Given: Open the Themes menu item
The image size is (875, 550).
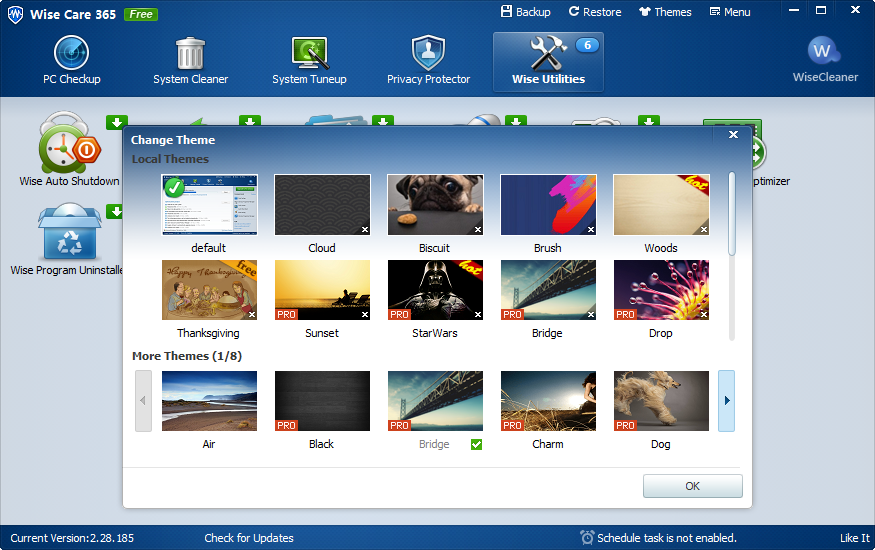Looking at the screenshot, I should (665, 12).
